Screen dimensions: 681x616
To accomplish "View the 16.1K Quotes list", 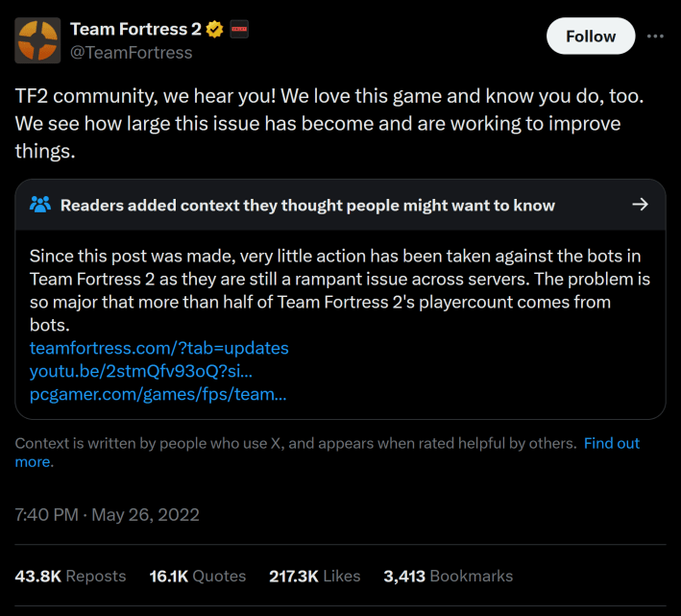I will click(197, 577).
